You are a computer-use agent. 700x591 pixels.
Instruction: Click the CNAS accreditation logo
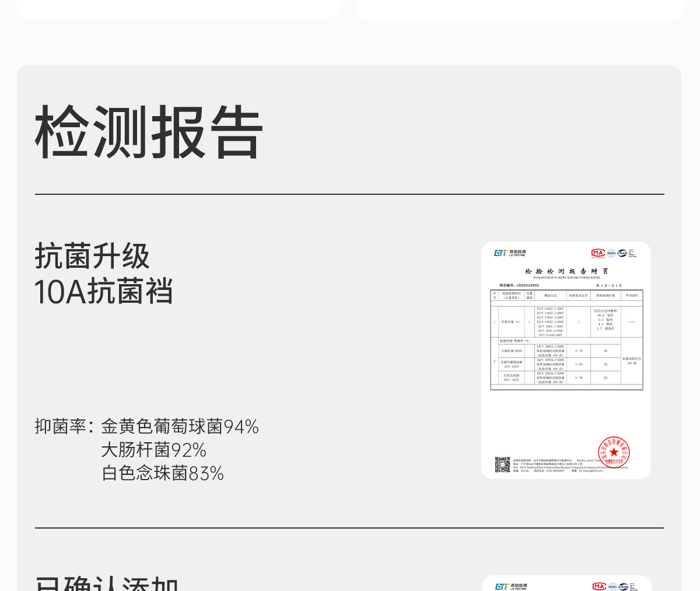(622, 253)
